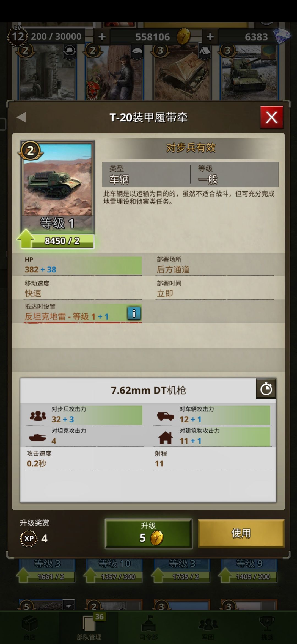Tap the diamond currency icon
297x644 pixels.
click(x=282, y=36)
